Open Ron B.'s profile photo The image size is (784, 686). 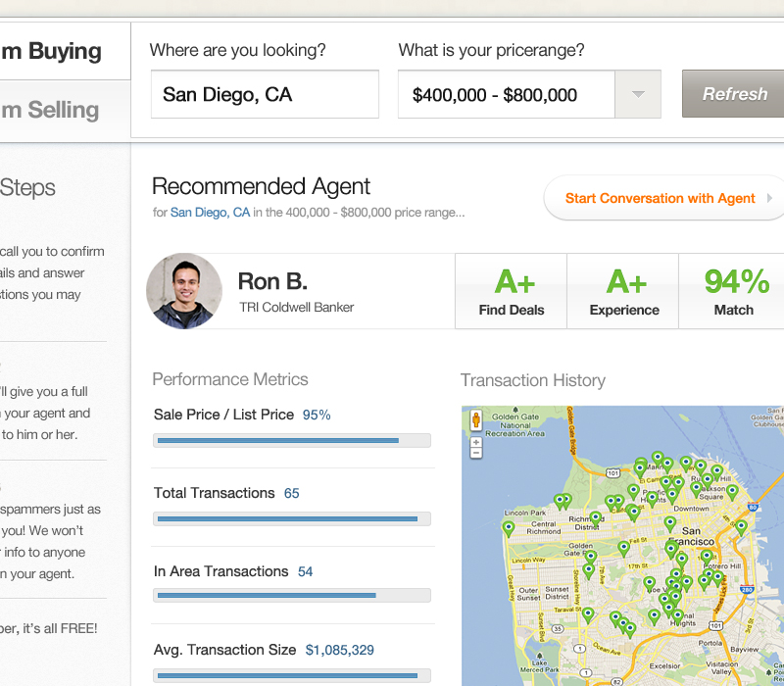tap(184, 291)
